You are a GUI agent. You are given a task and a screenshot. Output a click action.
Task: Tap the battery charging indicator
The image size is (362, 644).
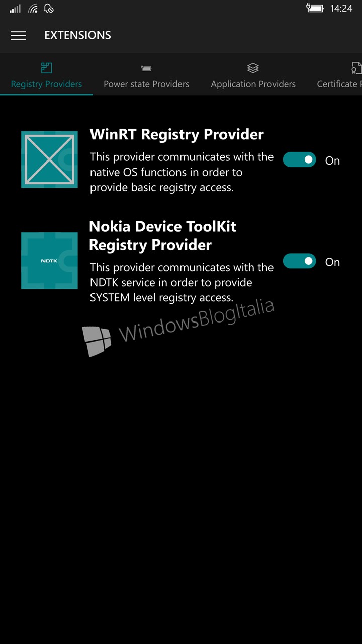click(315, 8)
